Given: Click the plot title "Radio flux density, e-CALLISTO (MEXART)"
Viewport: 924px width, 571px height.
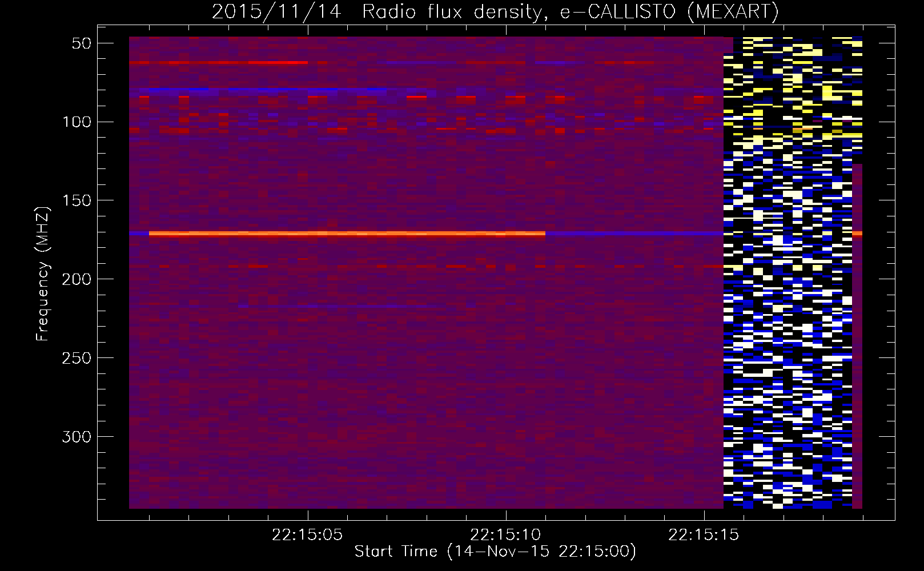Looking at the screenshot, I should pos(571,11).
